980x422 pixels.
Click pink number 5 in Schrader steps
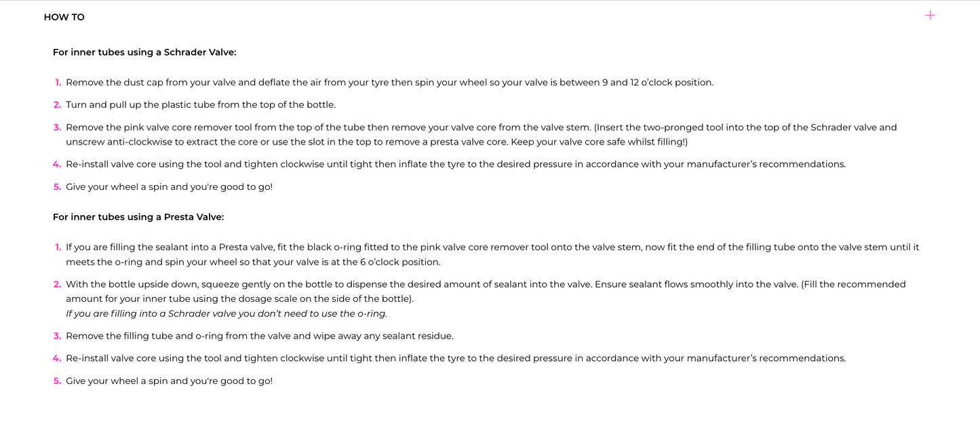[x=57, y=187]
